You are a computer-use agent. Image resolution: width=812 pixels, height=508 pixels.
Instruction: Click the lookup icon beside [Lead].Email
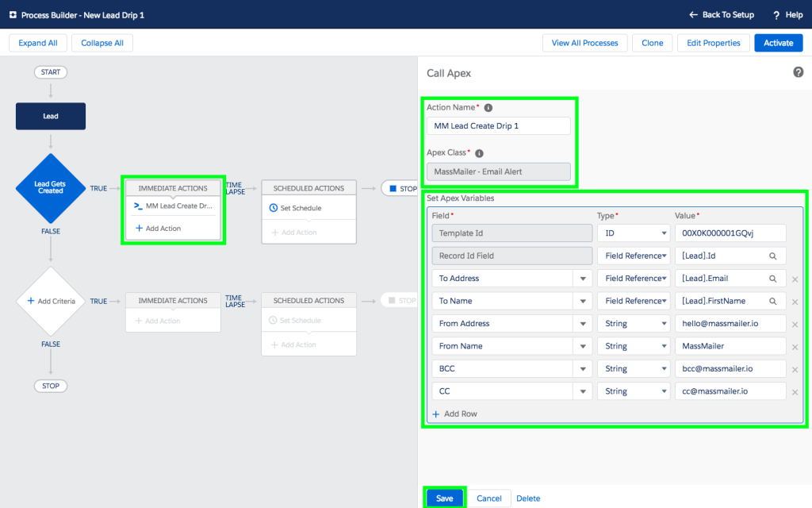point(773,279)
